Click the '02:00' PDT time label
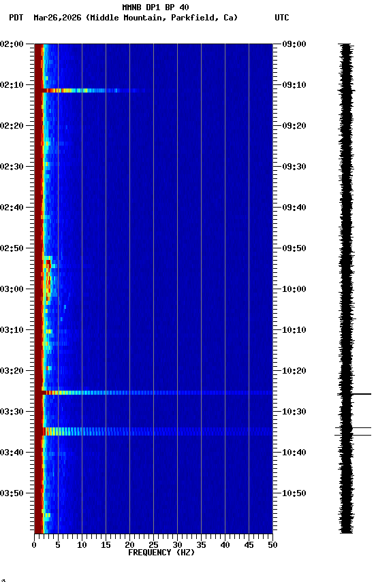376x588 pixels. point(12,44)
